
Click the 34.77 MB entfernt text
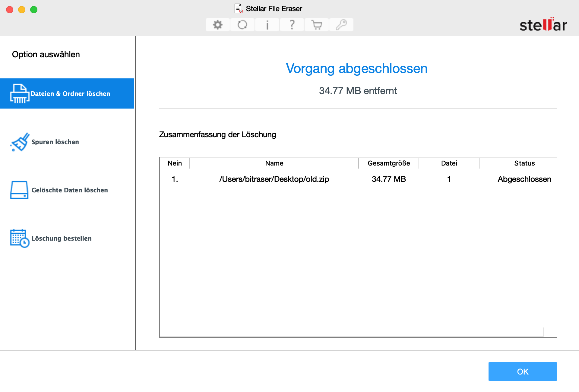[358, 91]
